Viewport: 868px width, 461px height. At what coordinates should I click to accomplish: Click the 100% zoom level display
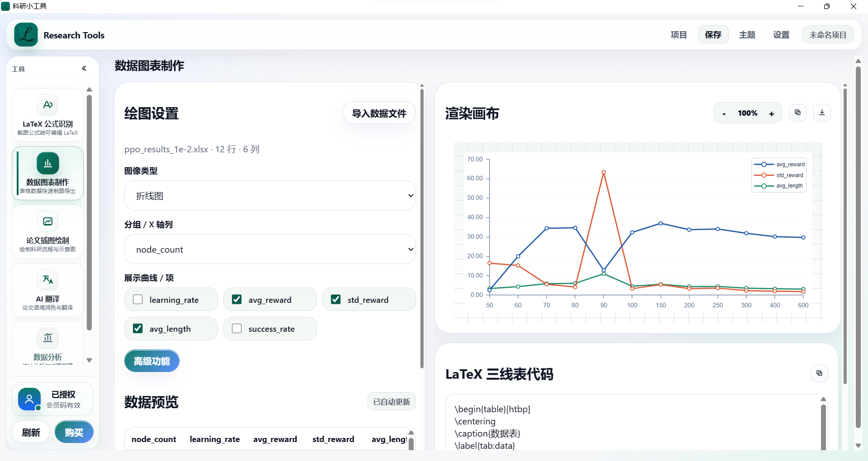[748, 113]
